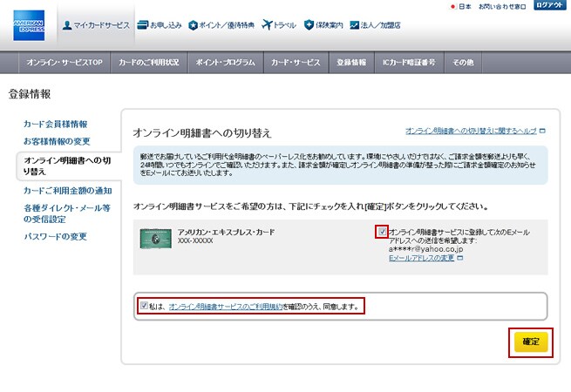The image size is (571, 392).
Task: Toggle online statement email registration checkbox
Action: tap(382, 232)
